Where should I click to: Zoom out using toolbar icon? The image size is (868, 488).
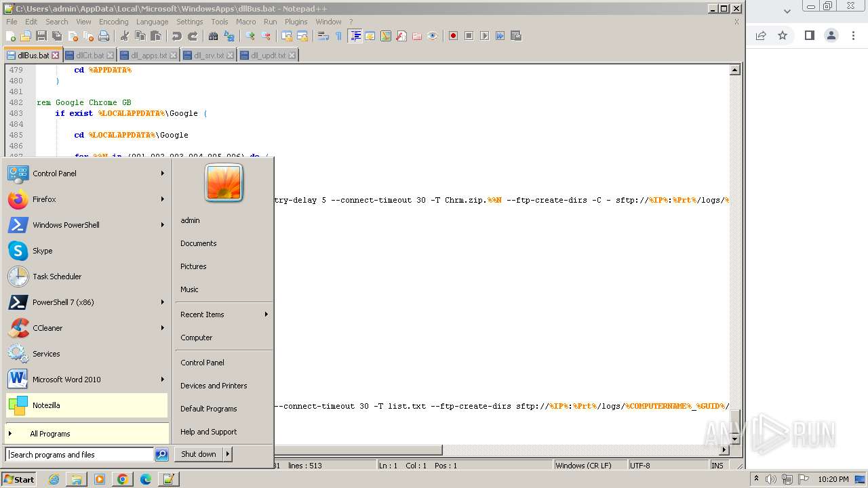click(266, 36)
